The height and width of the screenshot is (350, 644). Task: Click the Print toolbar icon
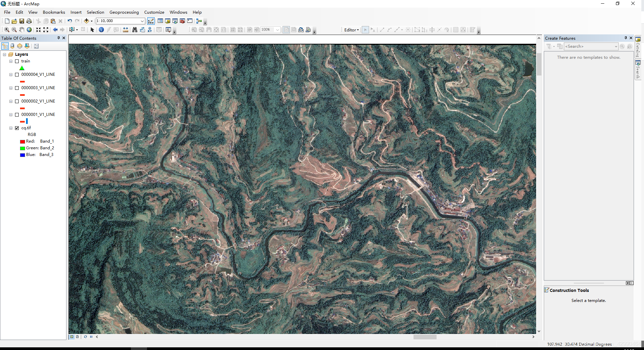[29, 21]
